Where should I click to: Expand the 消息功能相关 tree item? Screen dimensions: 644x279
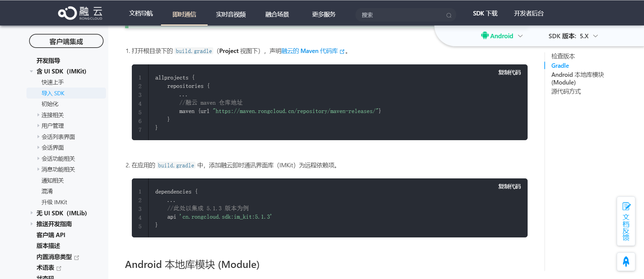(38, 169)
